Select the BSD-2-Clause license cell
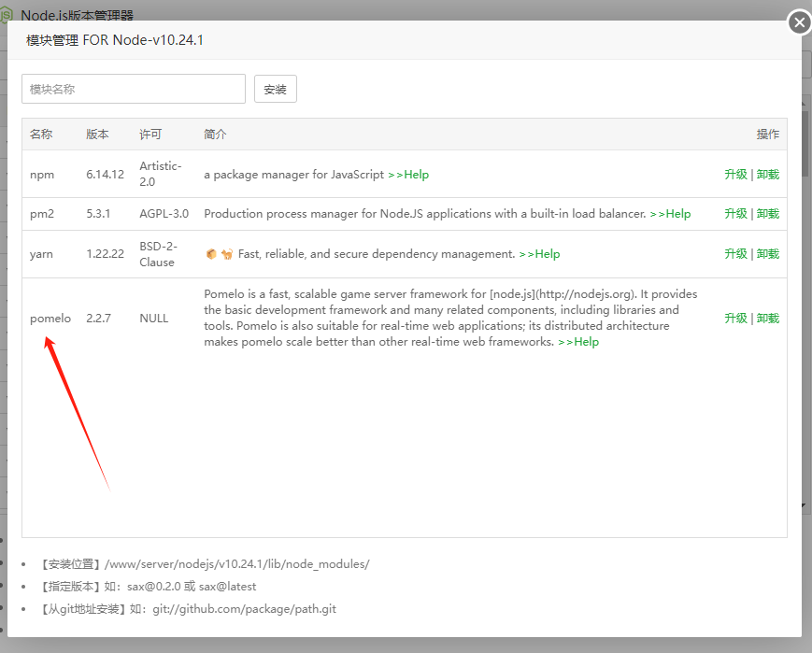Image resolution: width=812 pixels, height=653 pixels. (159, 254)
